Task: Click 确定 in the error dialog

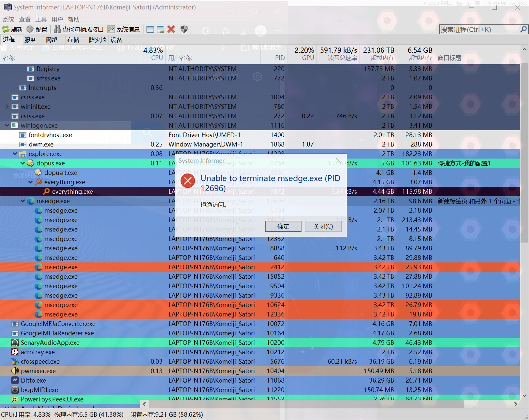Action: 283,226
